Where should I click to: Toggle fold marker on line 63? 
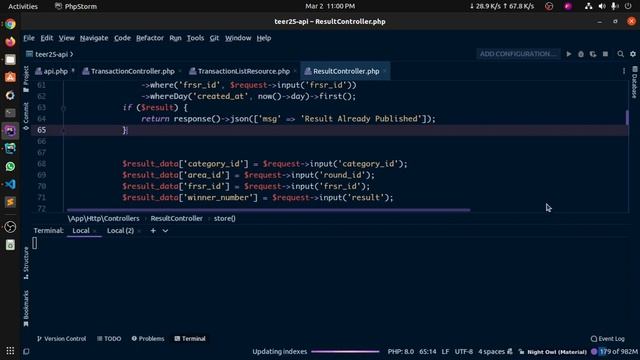63,108
